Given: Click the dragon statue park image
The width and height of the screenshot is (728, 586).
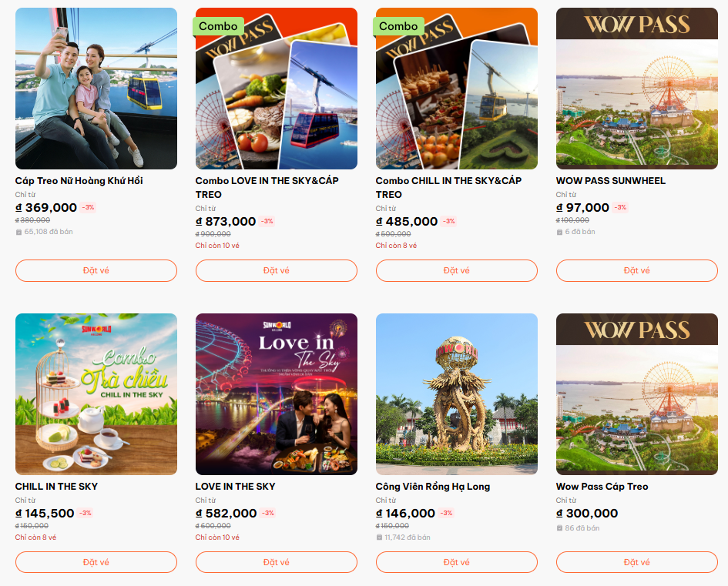Looking at the screenshot, I should coord(456,394).
